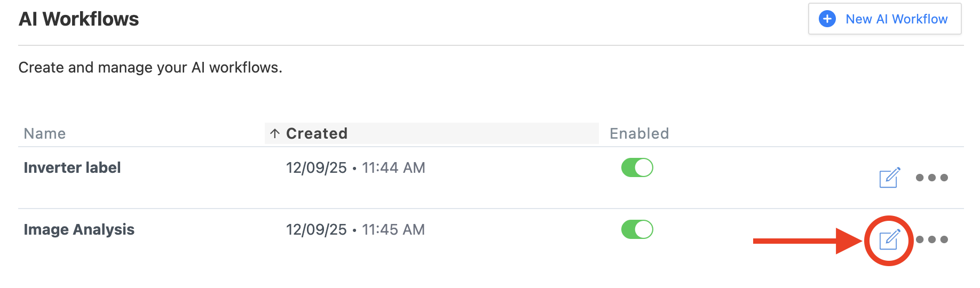Sort workflows by Enabled column

[639, 133]
